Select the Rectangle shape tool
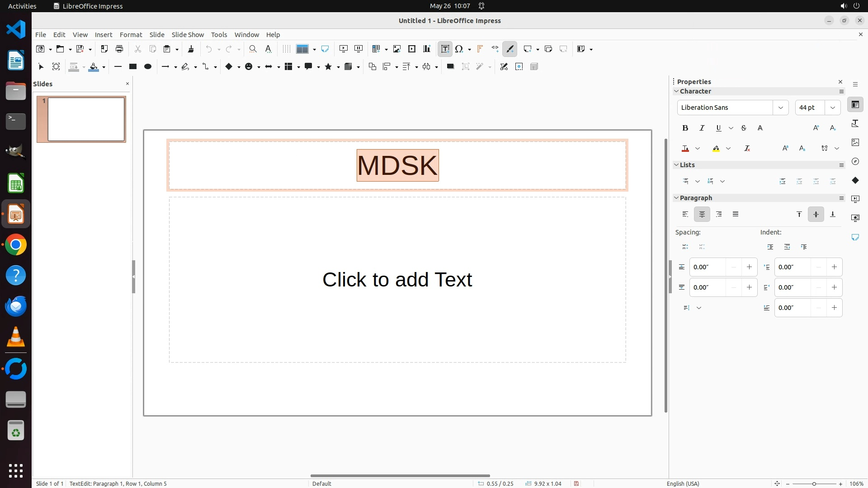Viewport: 868px width, 488px height. coord(132,66)
